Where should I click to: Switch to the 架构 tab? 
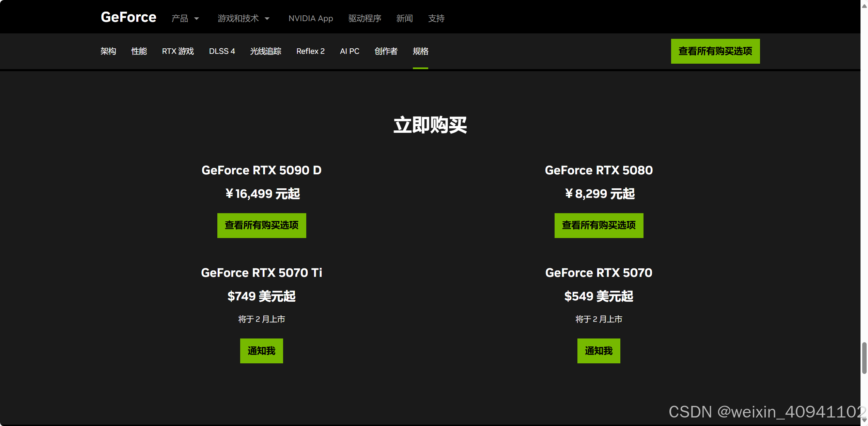pos(108,51)
